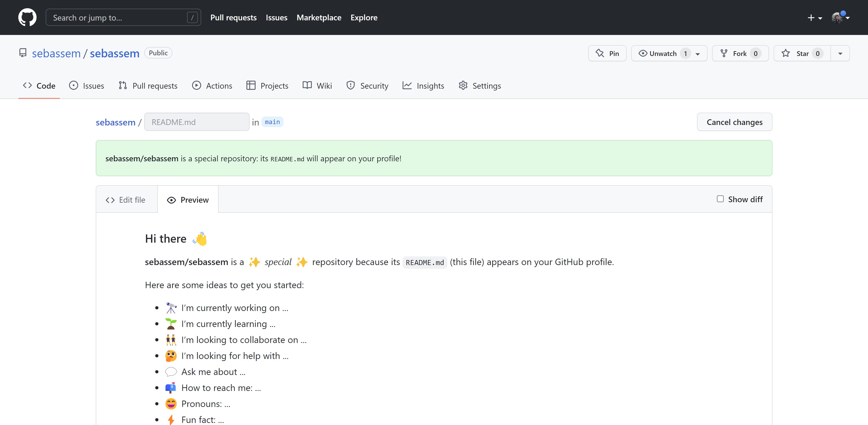Image resolution: width=868 pixels, height=425 pixels.
Task: Click the Star button label
Action: [x=802, y=53]
